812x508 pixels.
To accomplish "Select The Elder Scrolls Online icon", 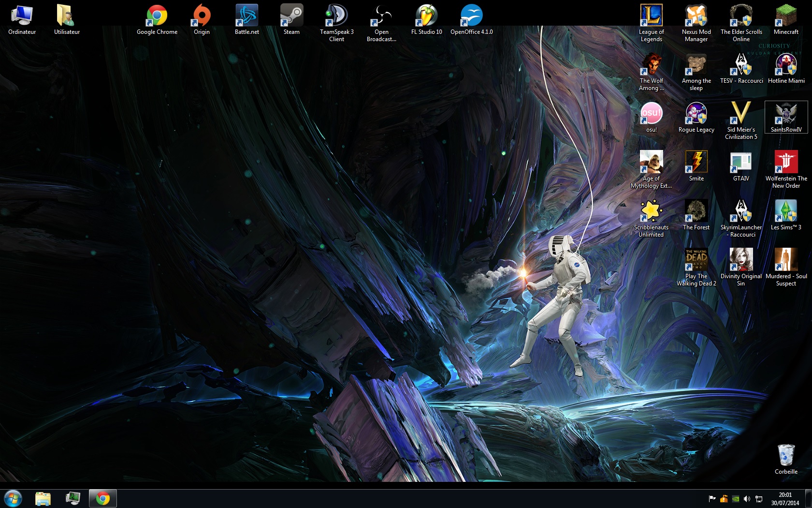I will pyautogui.click(x=741, y=23).
